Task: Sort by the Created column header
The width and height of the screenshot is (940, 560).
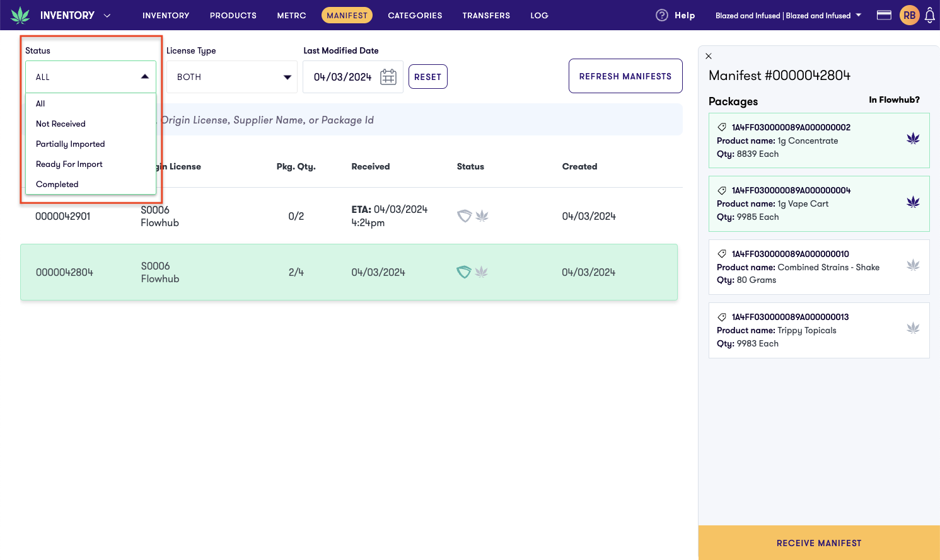Action: 579,166
